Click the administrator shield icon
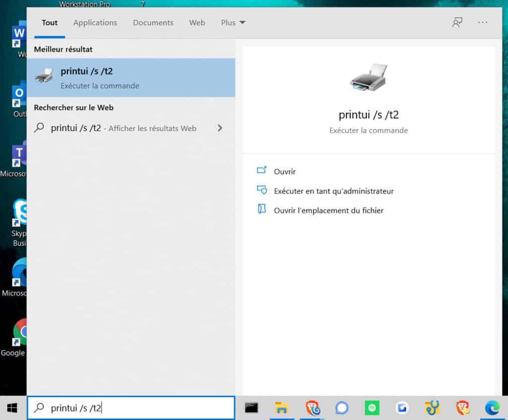Screen dimensions: 508x420 tap(262, 190)
